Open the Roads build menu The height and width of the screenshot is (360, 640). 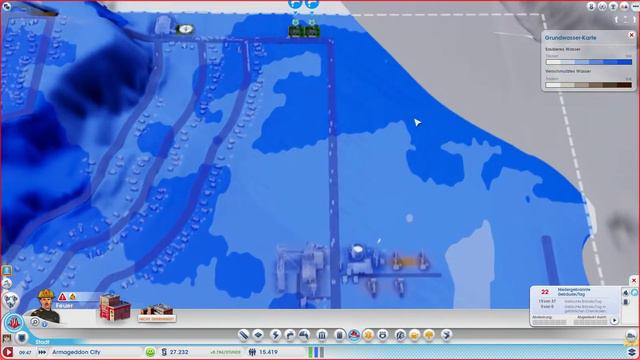click(243, 335)
